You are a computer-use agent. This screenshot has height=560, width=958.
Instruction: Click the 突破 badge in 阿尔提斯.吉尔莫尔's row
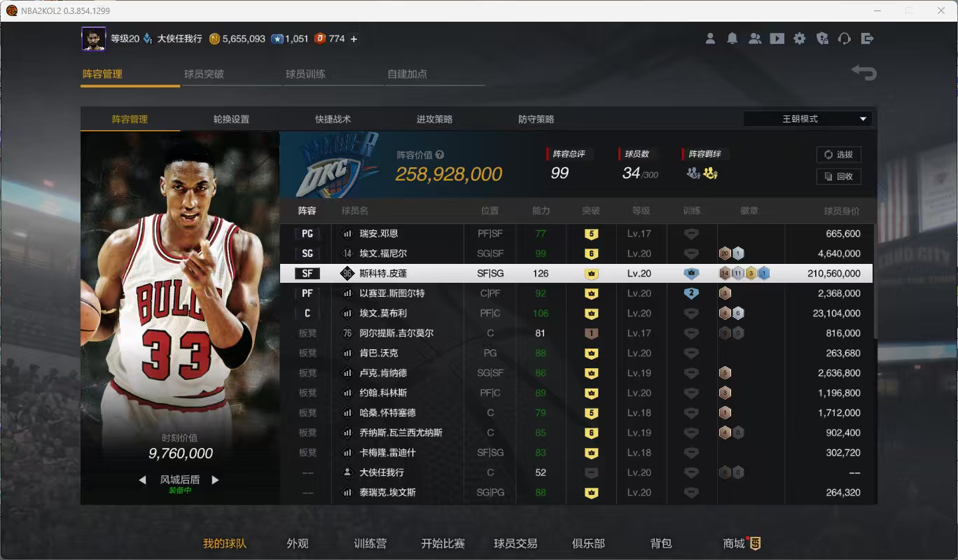[x=592, y=333]
